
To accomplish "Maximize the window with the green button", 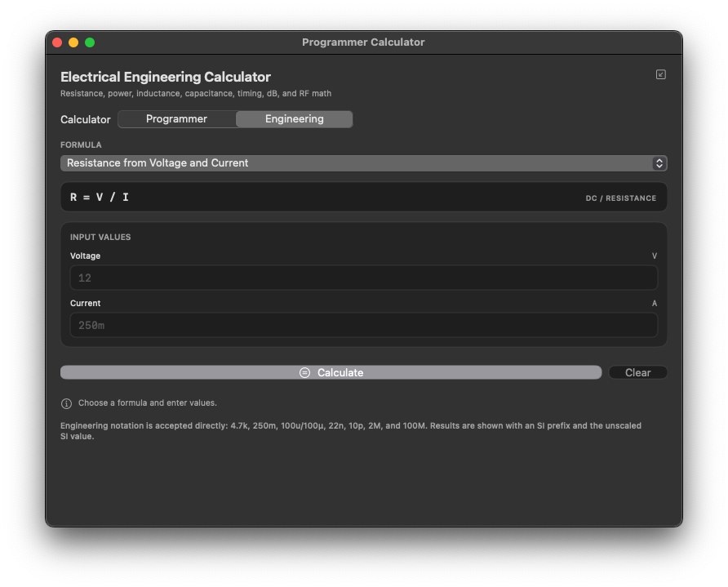I will (x=90, y=42).
